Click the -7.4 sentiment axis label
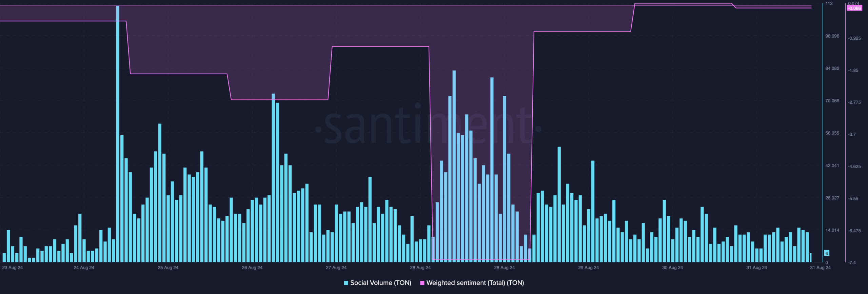Screen dimensions: 868x294 852,262
